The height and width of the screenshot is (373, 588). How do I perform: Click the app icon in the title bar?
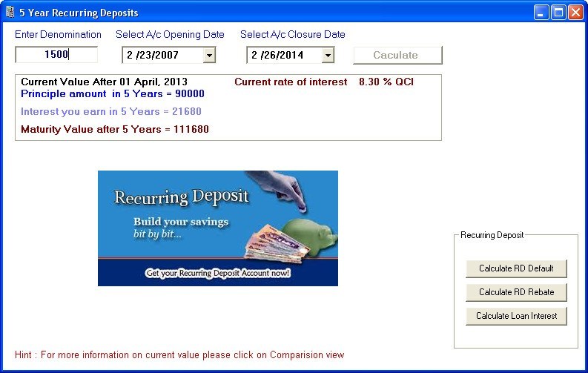(x=10, y=13)
